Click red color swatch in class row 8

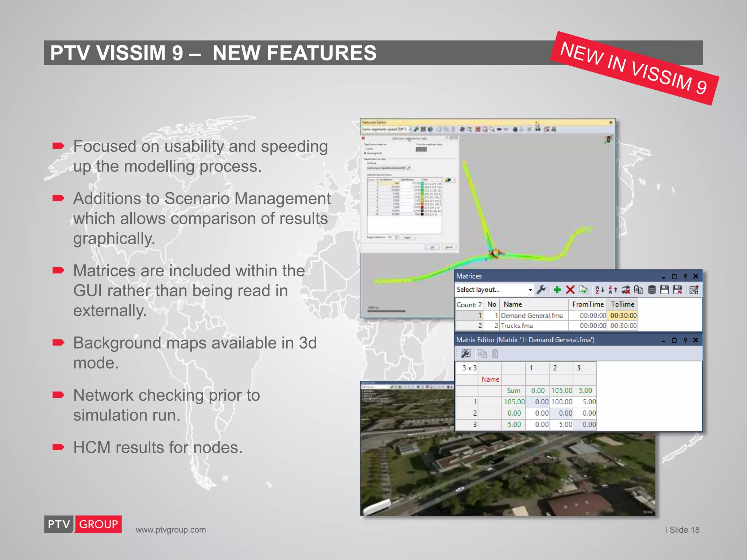[422, 207]
